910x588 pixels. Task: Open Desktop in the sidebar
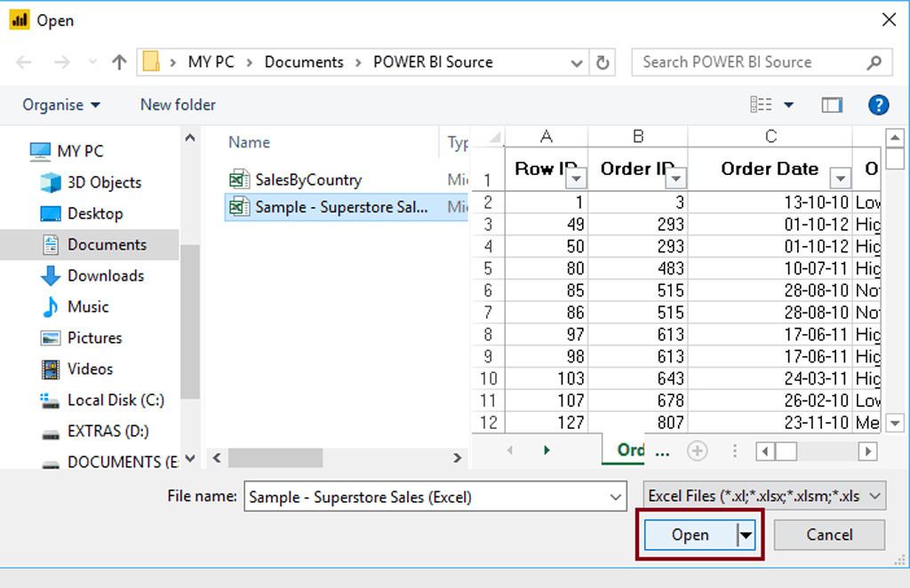(94, 213)
